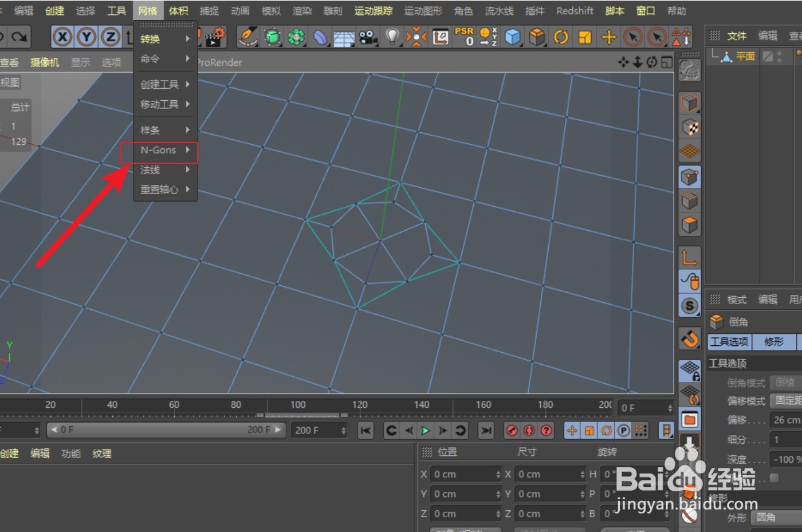Go to the end of animation
This screenshot has width=802, height=532.
486,430
